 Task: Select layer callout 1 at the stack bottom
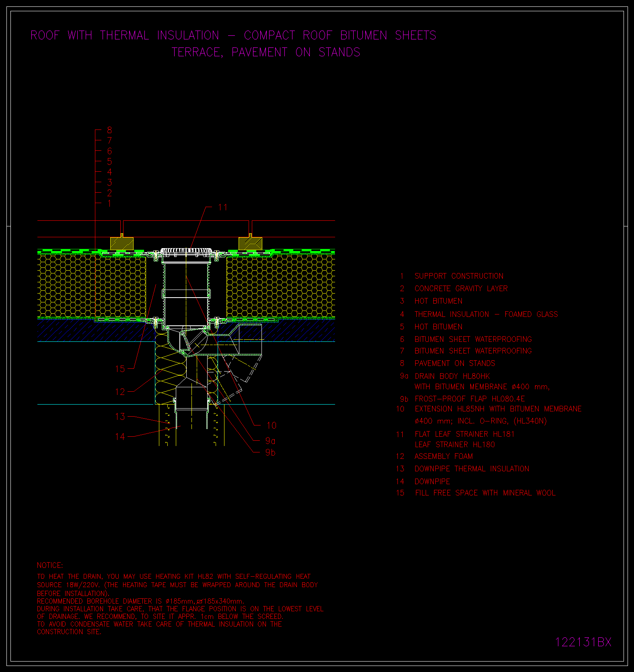point(109,203)
